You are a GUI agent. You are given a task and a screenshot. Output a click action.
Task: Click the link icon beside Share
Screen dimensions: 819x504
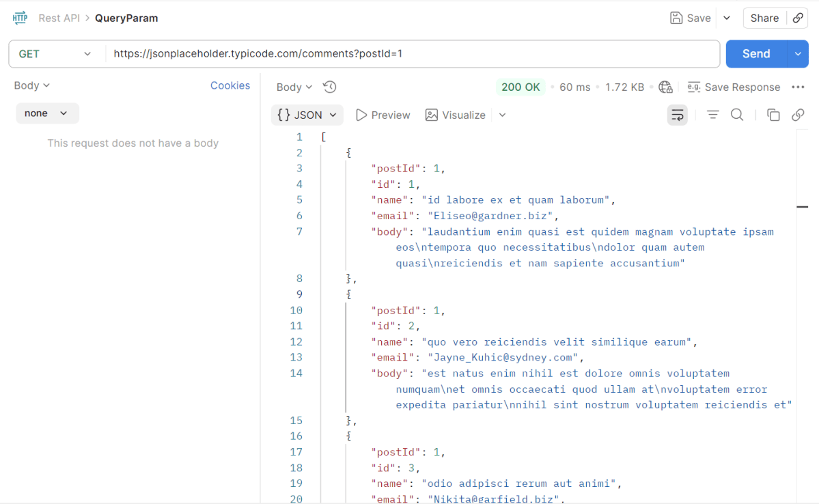(798, 18)
